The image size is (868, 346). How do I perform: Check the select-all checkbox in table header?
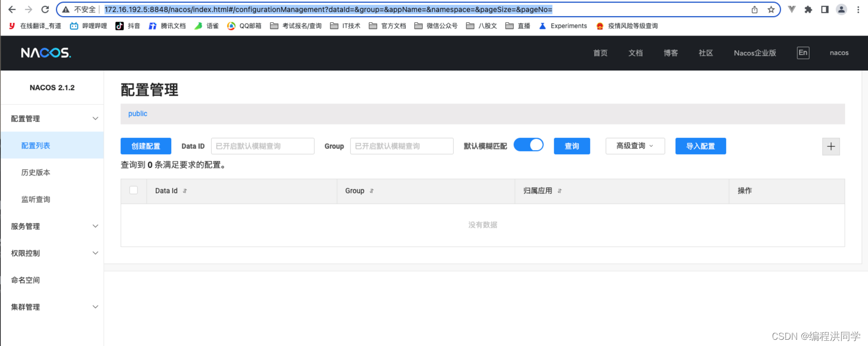coord(133,190)
